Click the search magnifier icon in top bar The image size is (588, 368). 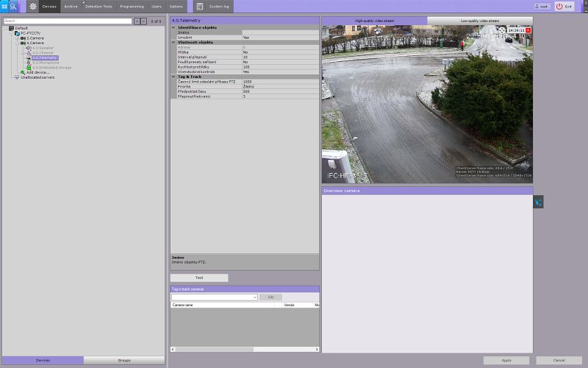[x=13, y=6]
